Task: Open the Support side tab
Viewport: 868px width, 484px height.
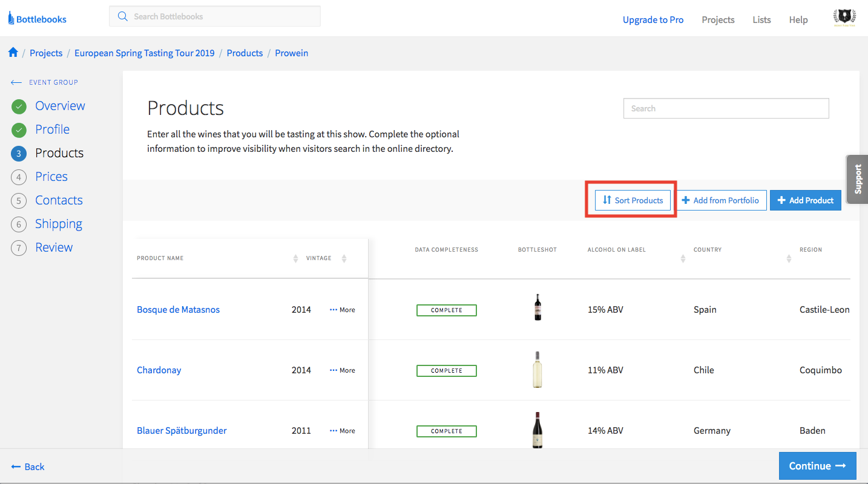Action: coord(857,179)
